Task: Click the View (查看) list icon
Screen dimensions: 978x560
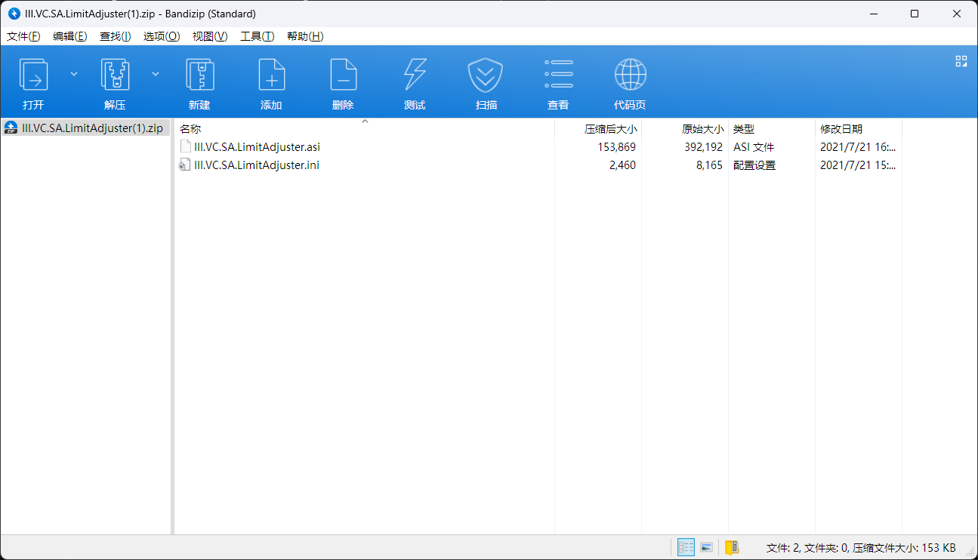Action: coord(558,75)
